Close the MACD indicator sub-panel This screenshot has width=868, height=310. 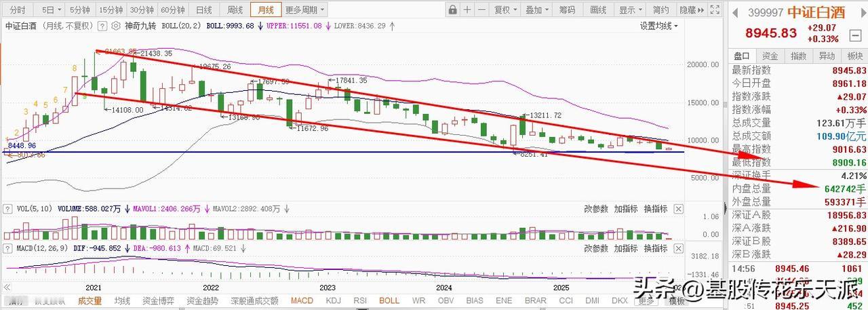pos(679,249)
